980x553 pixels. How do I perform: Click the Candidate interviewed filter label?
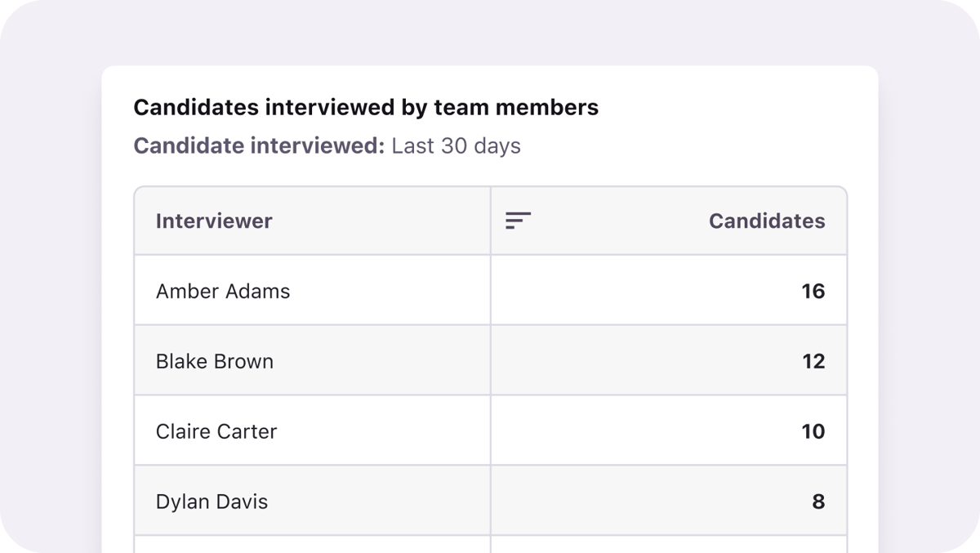coord(258,146)
